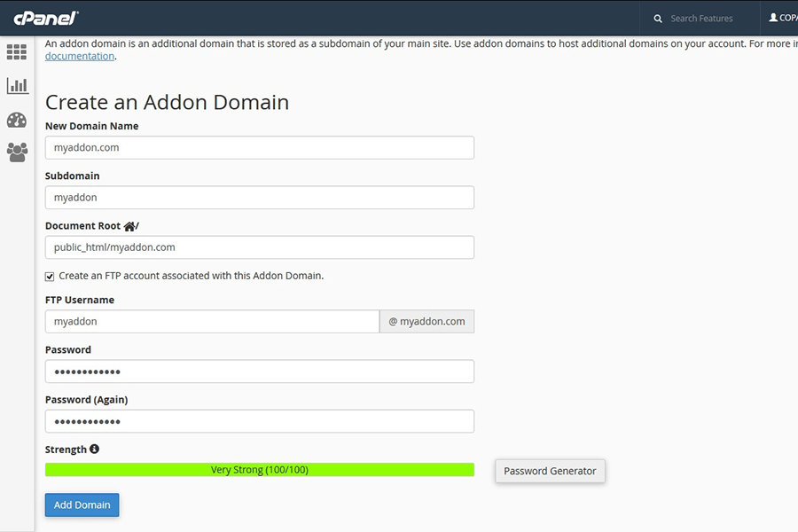Click the FTP Username field
The image size is (798, 532).
(x=212, y=322)
